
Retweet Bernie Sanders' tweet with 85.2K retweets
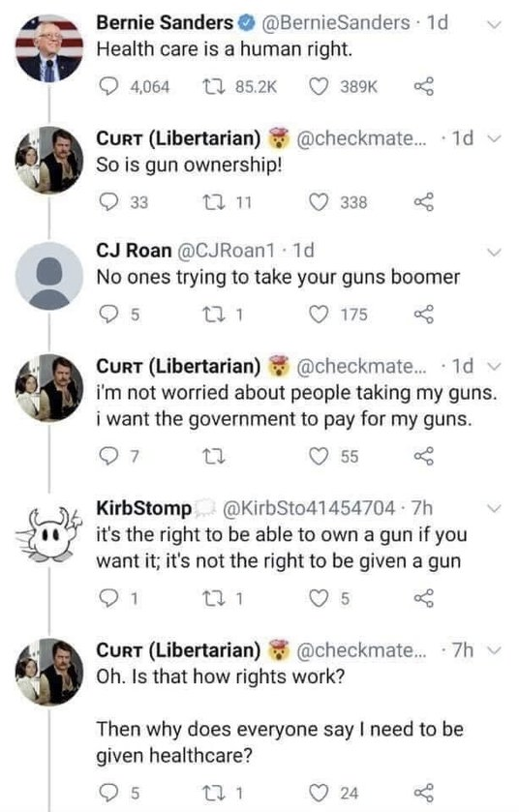[x=213, y=86]
